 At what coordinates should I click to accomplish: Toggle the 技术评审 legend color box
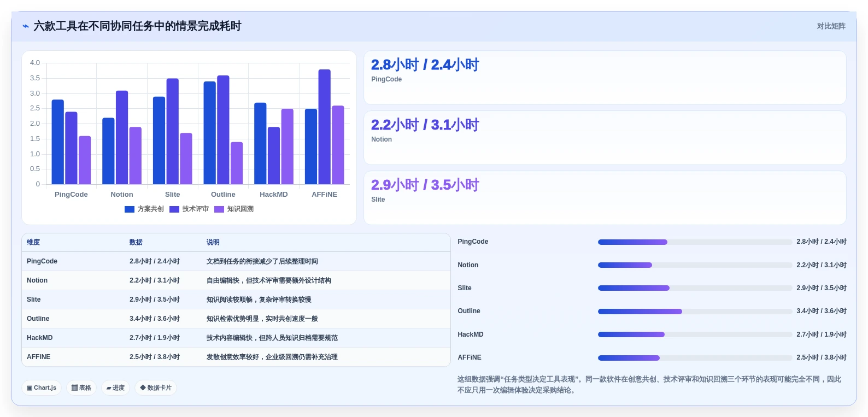[x=174, y=209]
